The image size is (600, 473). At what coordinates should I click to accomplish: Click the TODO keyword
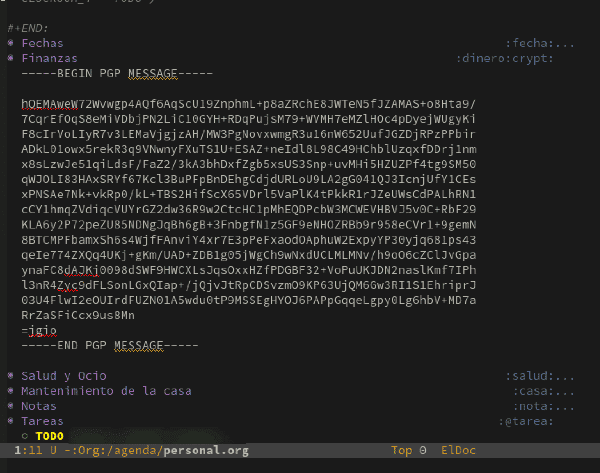click(x=49, y=436)
